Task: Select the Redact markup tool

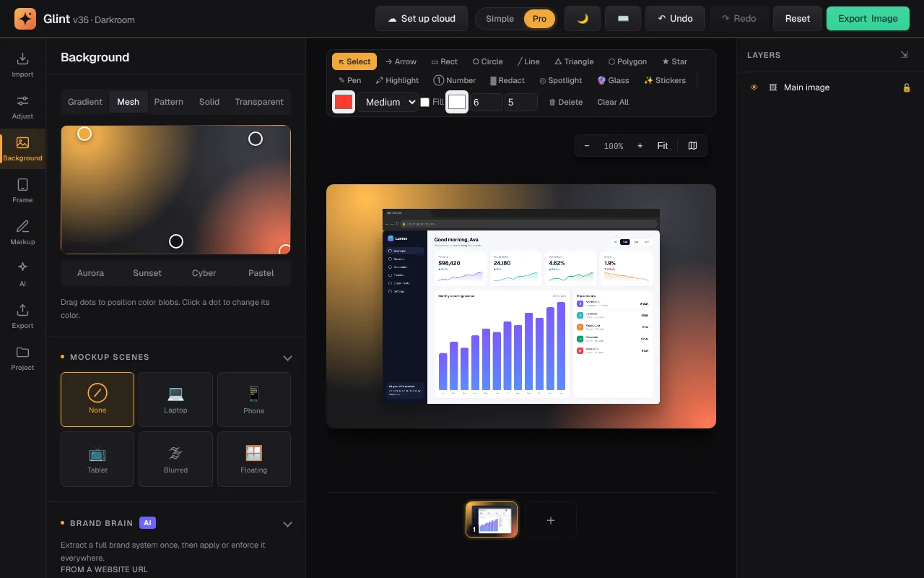Action: 507,80
